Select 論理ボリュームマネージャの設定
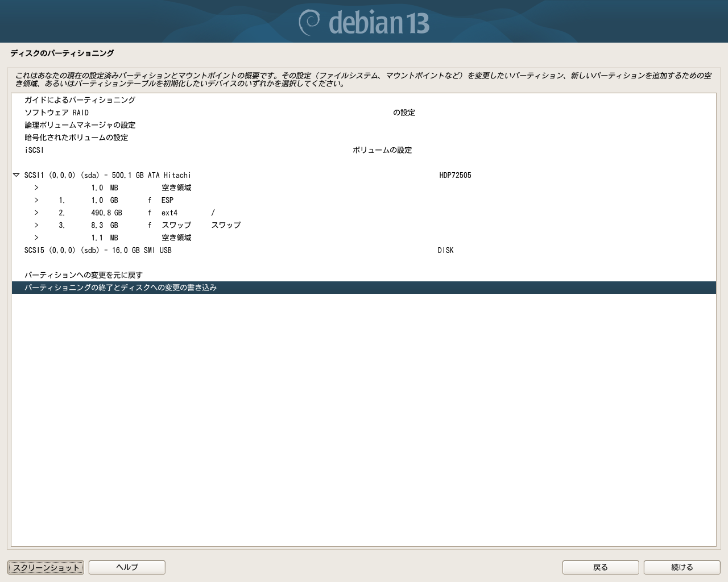This screenshot has height=582, width=728. pos(364,125)
